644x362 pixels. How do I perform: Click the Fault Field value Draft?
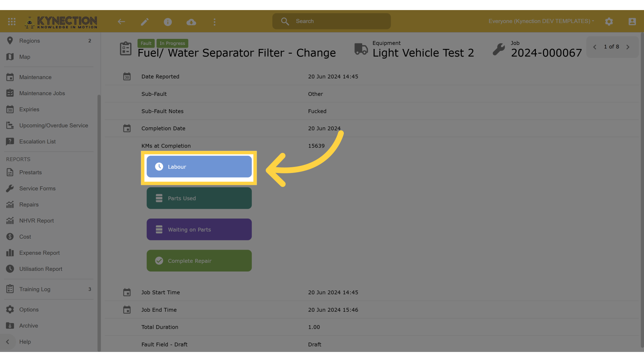(315, 345)
